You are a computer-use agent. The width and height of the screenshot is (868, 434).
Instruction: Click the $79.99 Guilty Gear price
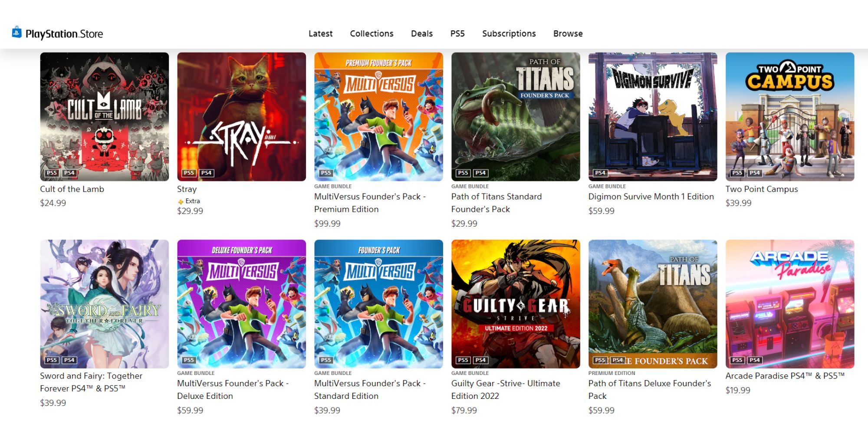pyautogui.click(x=464, y=410)
